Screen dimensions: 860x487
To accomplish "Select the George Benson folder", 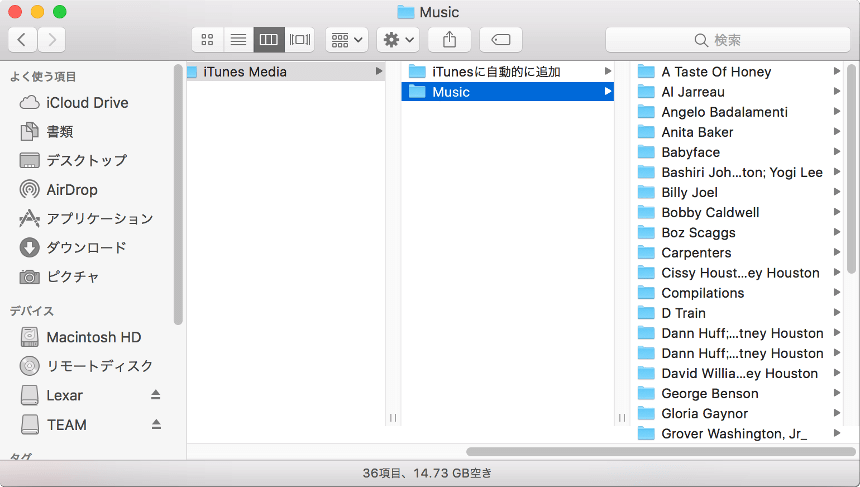I will [711, 393].
